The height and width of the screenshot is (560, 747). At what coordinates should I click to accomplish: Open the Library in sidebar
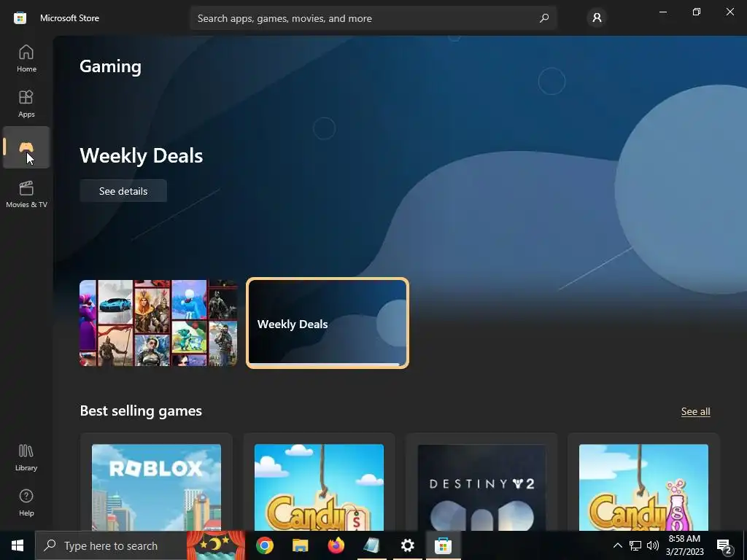coord(26,458)
